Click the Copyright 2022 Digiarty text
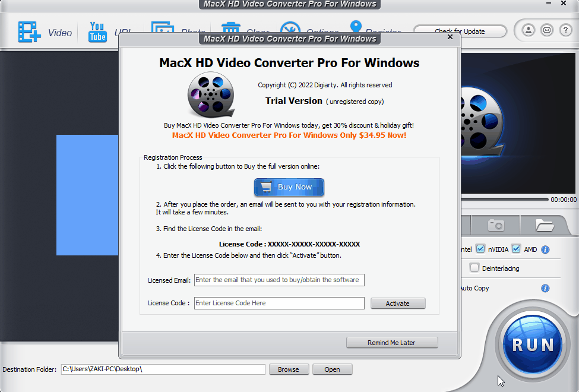 point(325,85)
